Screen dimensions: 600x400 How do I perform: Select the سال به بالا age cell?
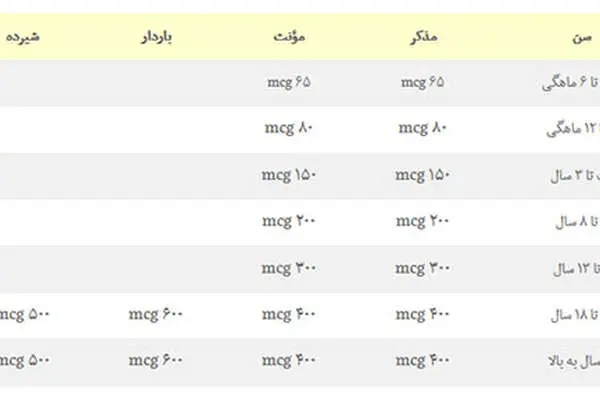574,361
